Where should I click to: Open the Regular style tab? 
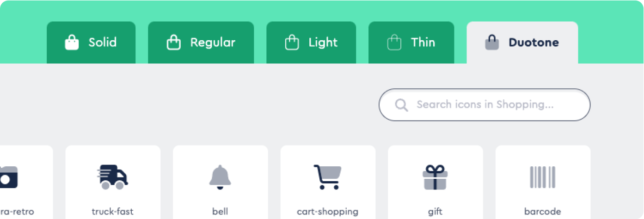(x=201, y=43)
